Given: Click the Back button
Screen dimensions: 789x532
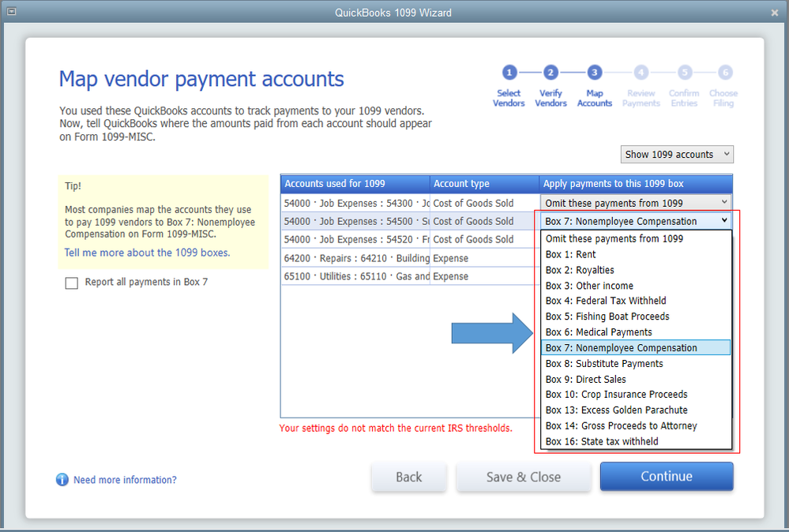Looking at the screenshot, I should pos(408,476).
